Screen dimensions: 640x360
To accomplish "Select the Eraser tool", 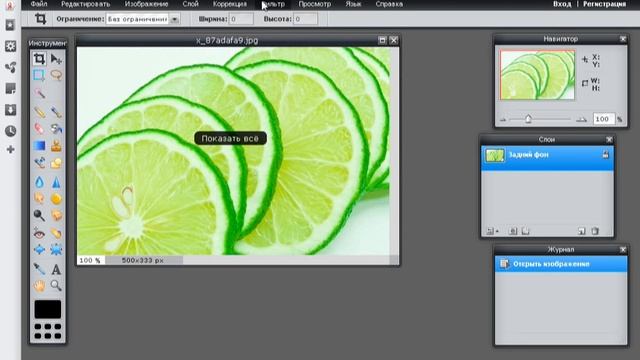I will 39,129.
